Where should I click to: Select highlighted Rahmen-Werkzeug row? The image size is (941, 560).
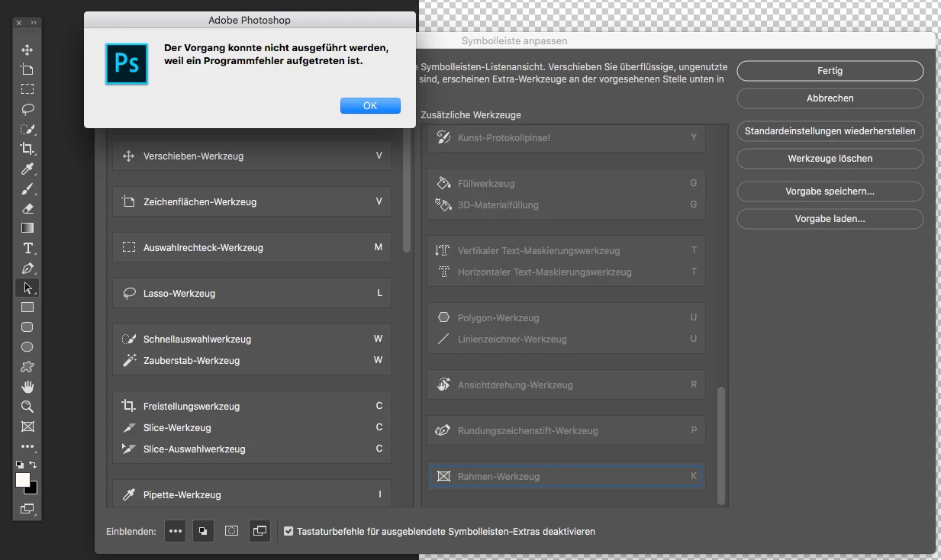point(566,476)
